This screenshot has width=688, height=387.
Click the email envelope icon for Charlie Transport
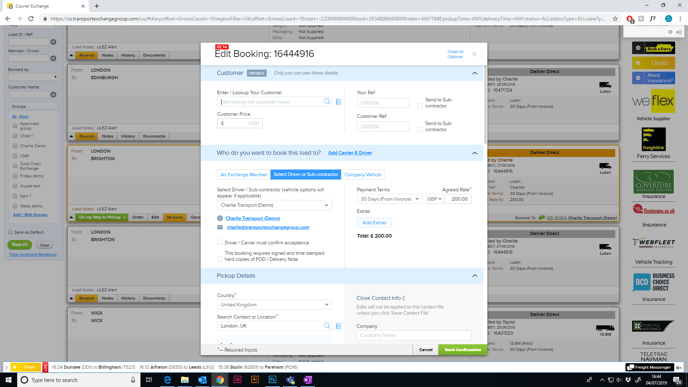(220, 227)
